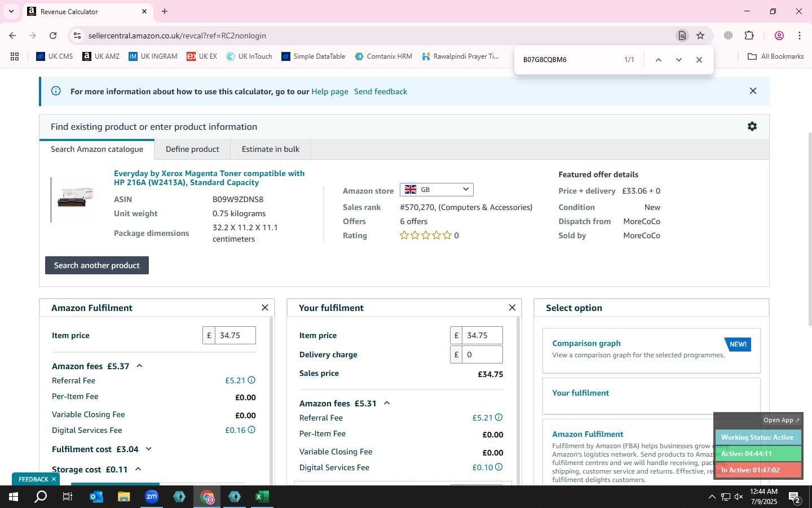Bookmark this page with the star icon

[x=700, y=36]
